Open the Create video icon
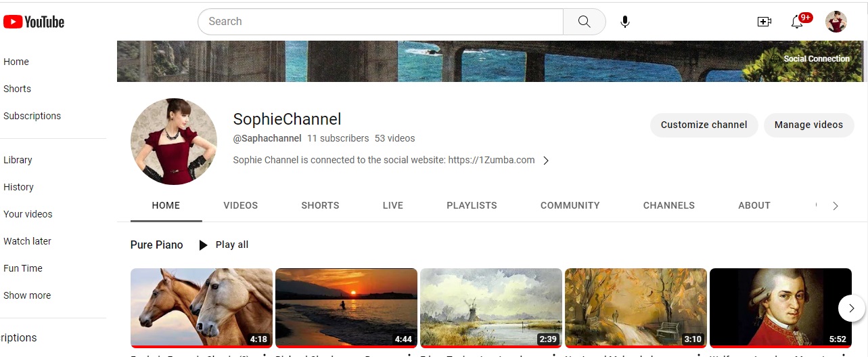This screenshot has height=357, width=868. 764,22
